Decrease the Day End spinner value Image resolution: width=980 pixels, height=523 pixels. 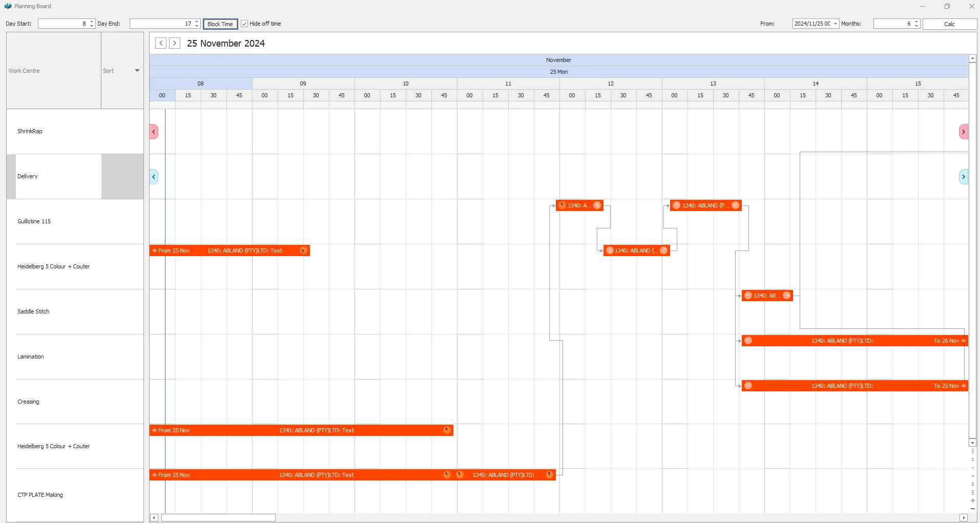click(197, 26)
